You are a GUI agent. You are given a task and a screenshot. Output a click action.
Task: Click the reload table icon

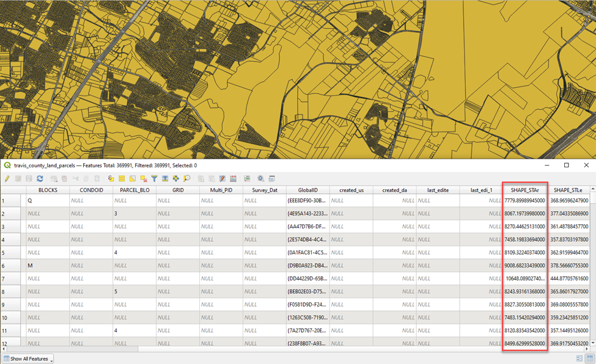pyautogui.click(x=40, y=179)
